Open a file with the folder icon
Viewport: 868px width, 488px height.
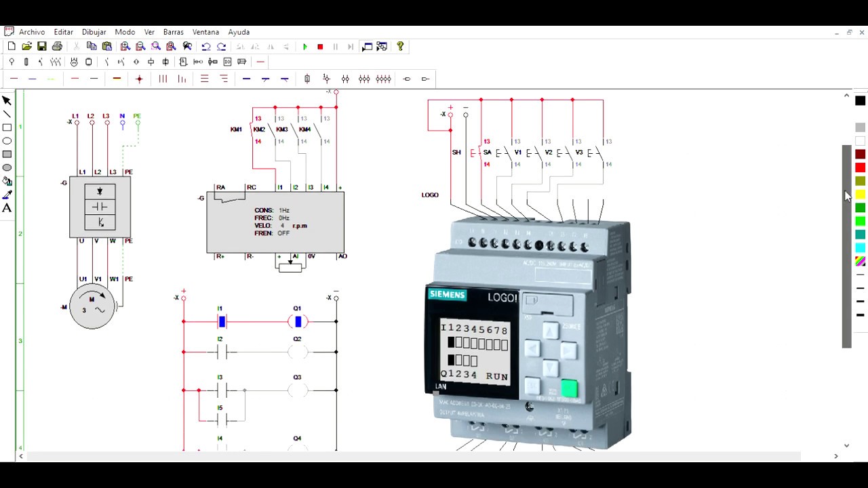(26, 47)
